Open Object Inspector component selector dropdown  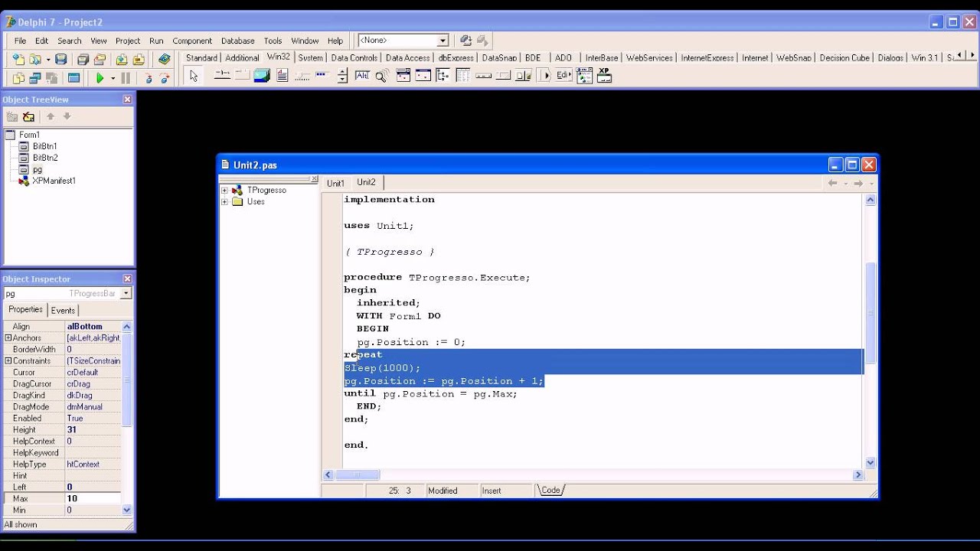pyautogui.click(x=126, y=293)
